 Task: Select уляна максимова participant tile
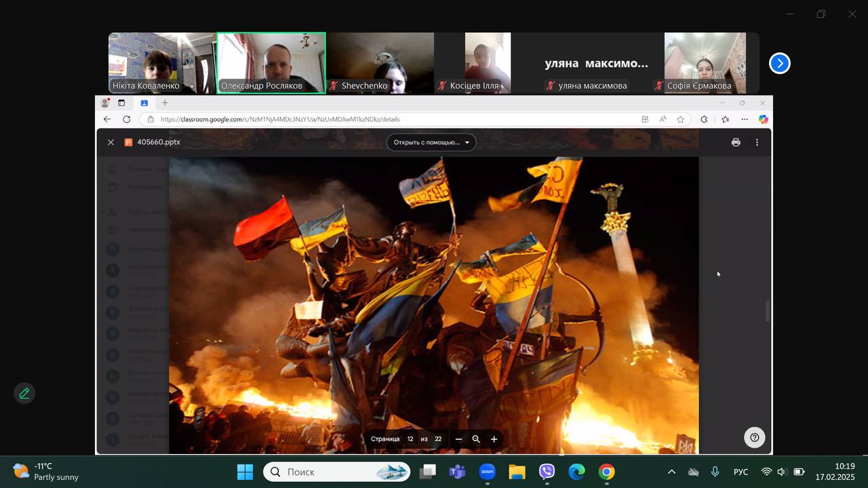(x=597, y=63)
